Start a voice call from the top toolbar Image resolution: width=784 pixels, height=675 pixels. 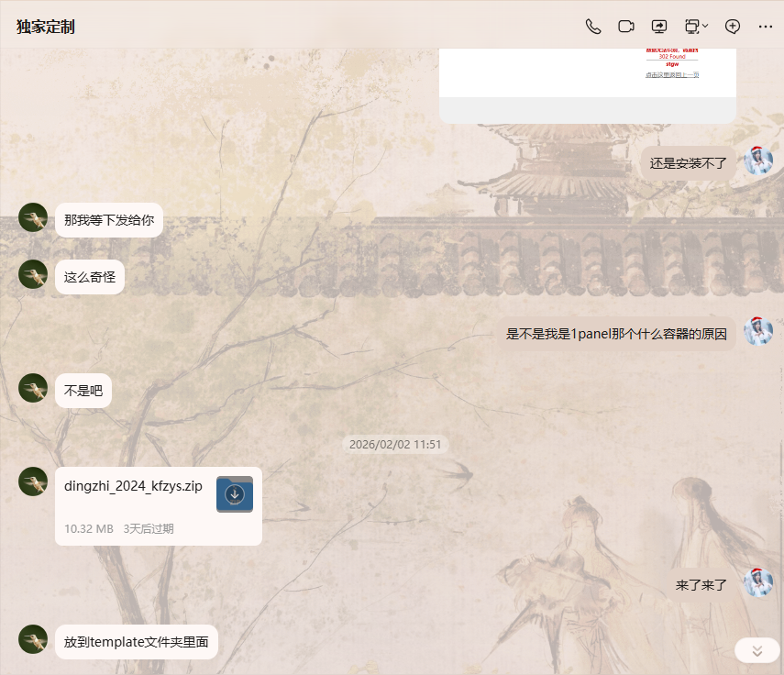pos(592,26)
